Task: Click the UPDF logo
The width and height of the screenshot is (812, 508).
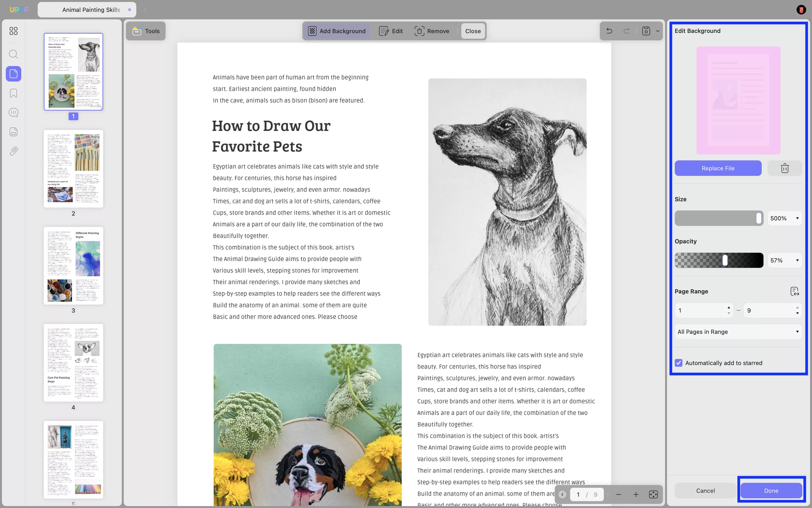Action: 19,10
